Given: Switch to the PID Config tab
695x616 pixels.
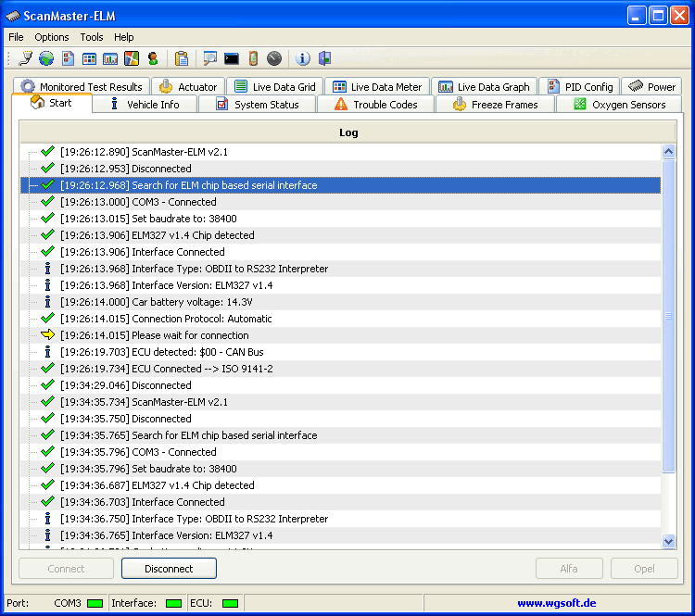Looking at the screenshot, I should (580, 86).
